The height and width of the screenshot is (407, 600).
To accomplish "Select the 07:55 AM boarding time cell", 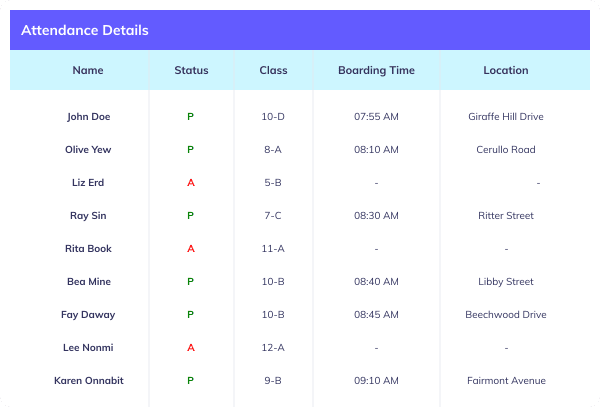I will click(x=376, y=117).
